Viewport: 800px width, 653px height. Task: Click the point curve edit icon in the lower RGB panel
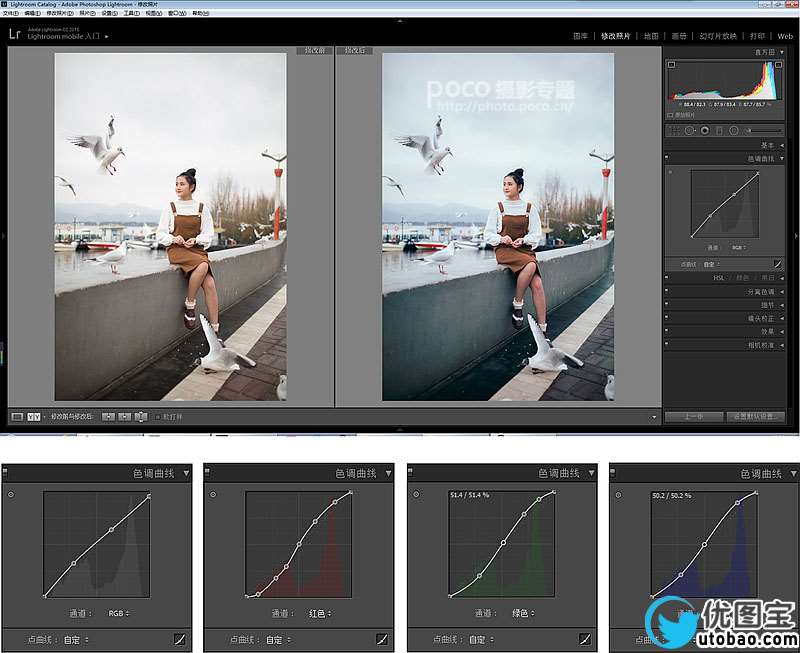point(180,639)
